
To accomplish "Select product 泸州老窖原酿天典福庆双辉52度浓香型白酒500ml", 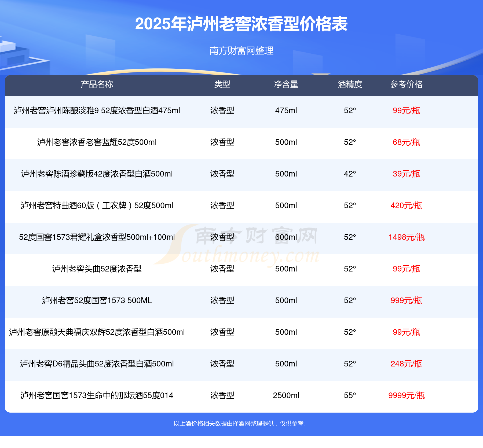I will tap(97, 332).
